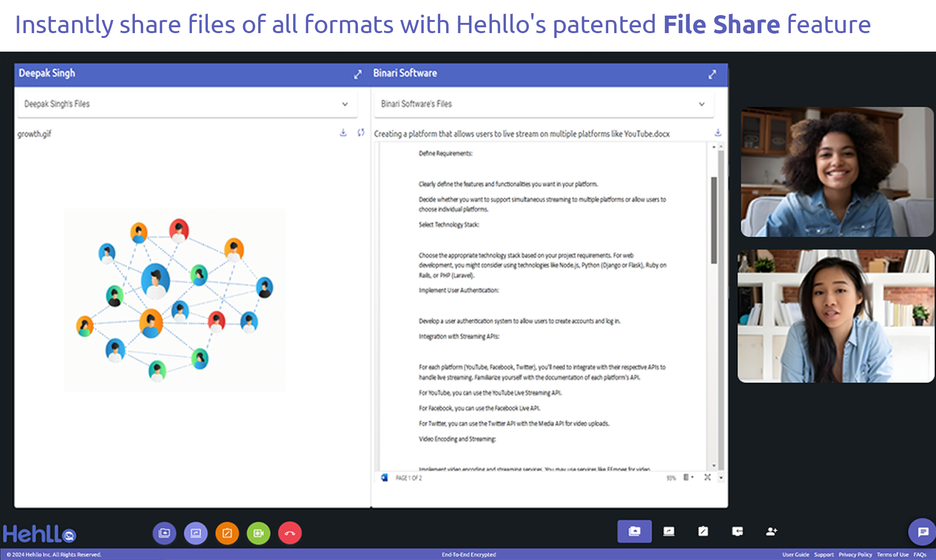Image resolution: width=936 pixels, height=560 pixels.
Task: Click the 'Implement User Authentication:' heading
Action: (x=459, y=290)
